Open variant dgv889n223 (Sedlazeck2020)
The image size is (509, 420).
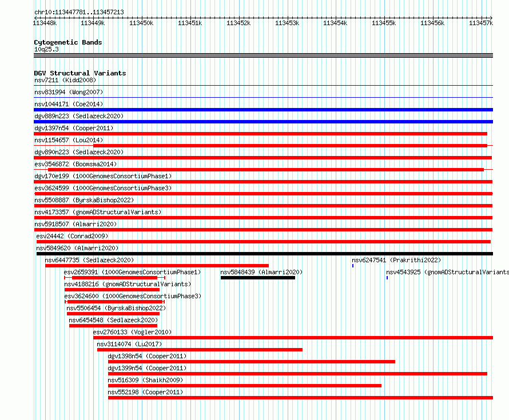(x=79, y=116)
